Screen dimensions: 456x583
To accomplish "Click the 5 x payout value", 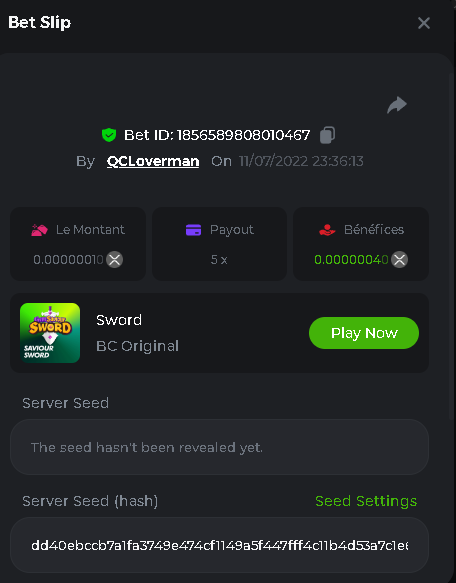I will (219, 260).
